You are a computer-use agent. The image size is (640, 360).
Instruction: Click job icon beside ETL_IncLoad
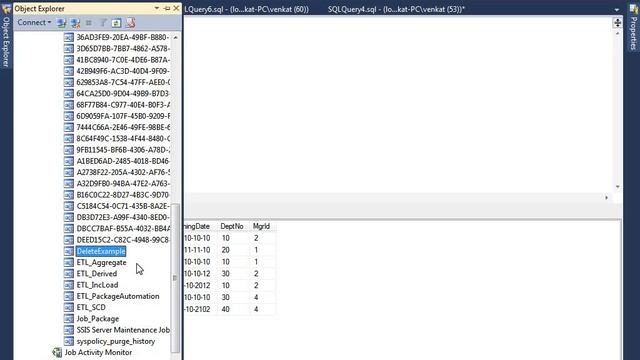69,284
